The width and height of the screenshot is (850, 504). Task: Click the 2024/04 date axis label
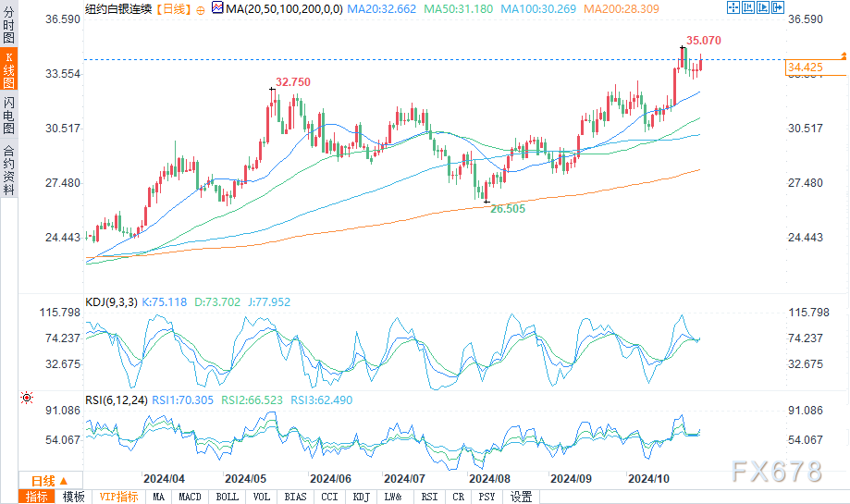click(x=164, y=478)
